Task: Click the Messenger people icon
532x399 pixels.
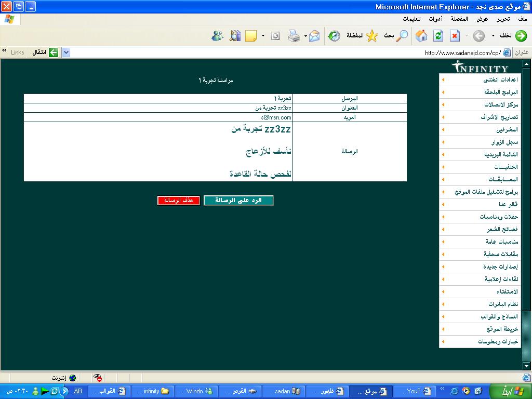Action: pyautogui.click(x=217, y=35)
